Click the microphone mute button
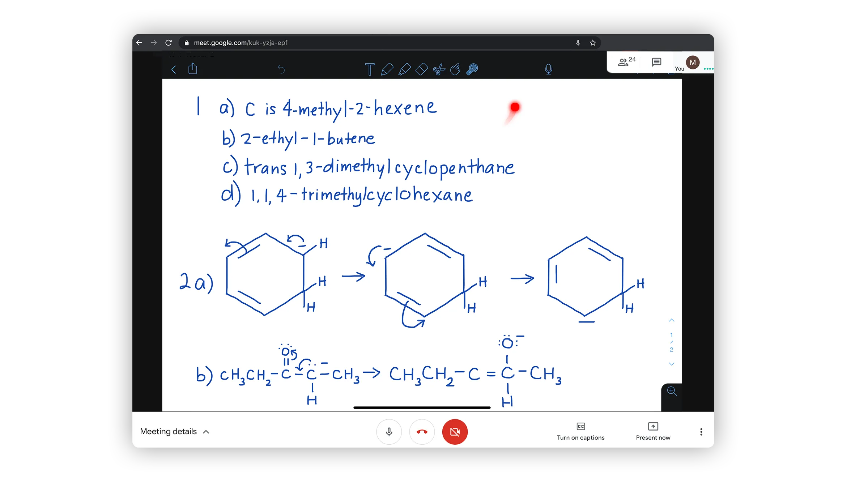The height and width of the screenshot is (483, 868). click(x=388, y=431)
